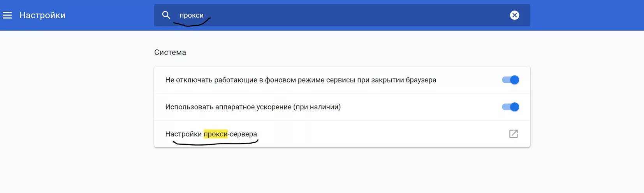Click the empty blue header right of the search box
The height and width of the screenshot is (193, 644).
click(587, 15)
